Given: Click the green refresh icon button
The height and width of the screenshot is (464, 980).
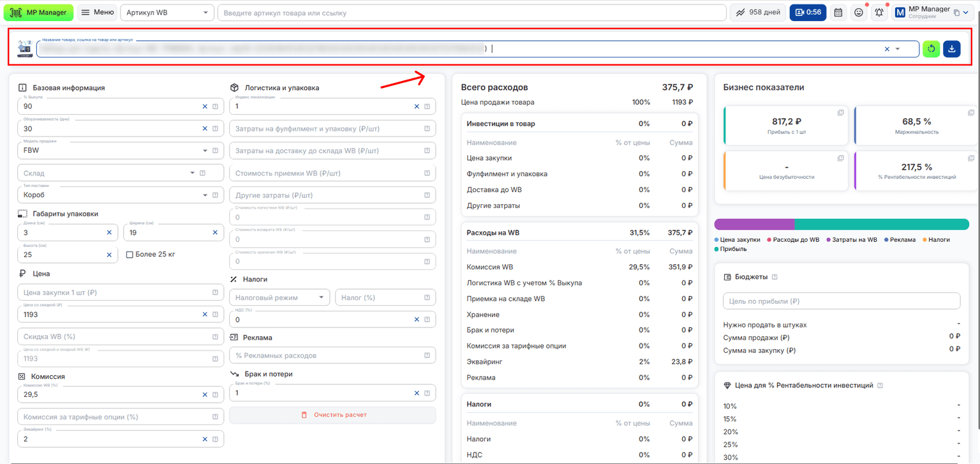Looking at the screenshot, I should point(932,49).
